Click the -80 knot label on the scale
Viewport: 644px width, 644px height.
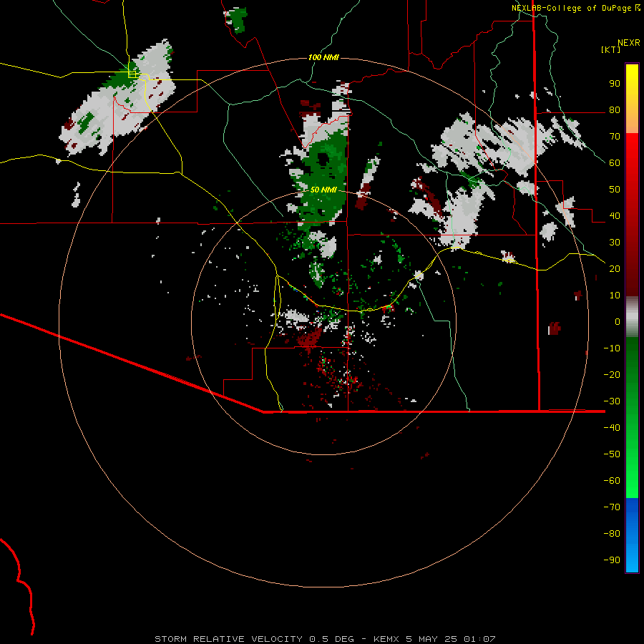coord(612,534)
